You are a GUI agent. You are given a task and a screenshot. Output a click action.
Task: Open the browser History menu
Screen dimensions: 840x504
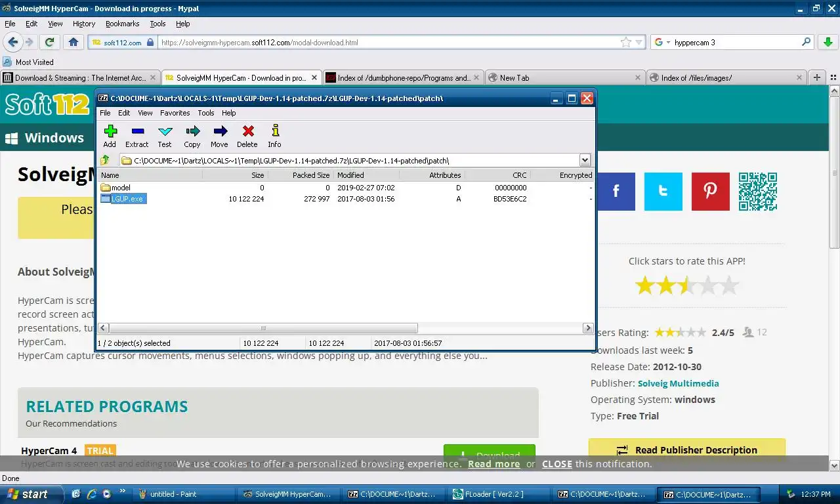point(84,24)
